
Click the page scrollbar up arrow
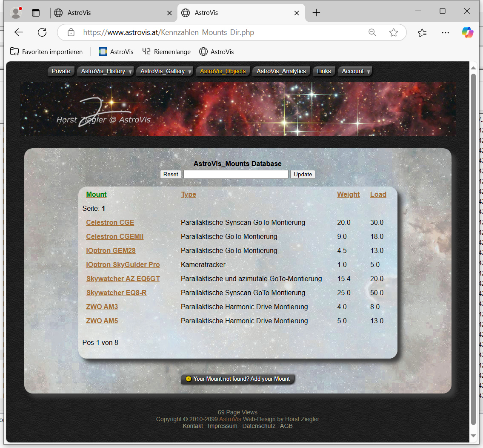click(474, 68)
